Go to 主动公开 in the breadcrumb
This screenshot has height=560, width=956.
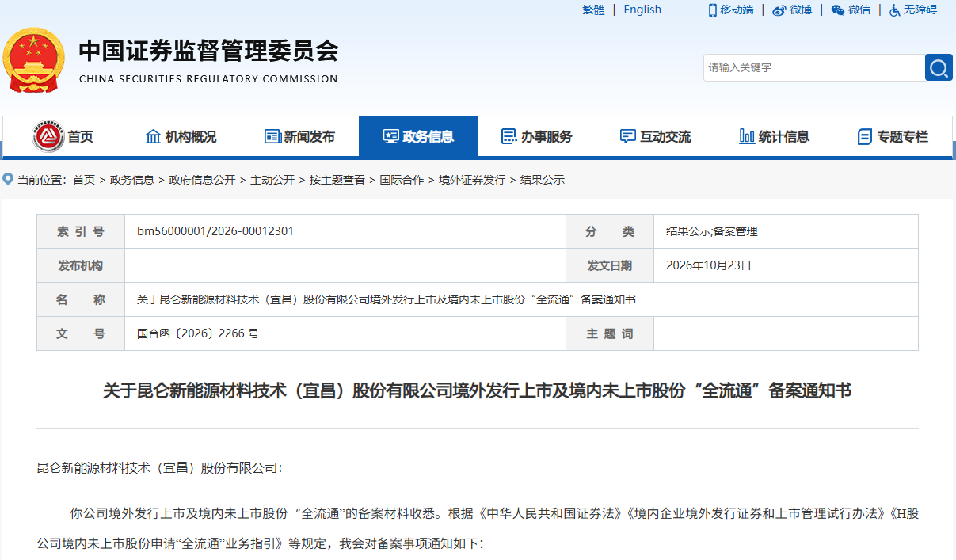click(x=272, y=180)
